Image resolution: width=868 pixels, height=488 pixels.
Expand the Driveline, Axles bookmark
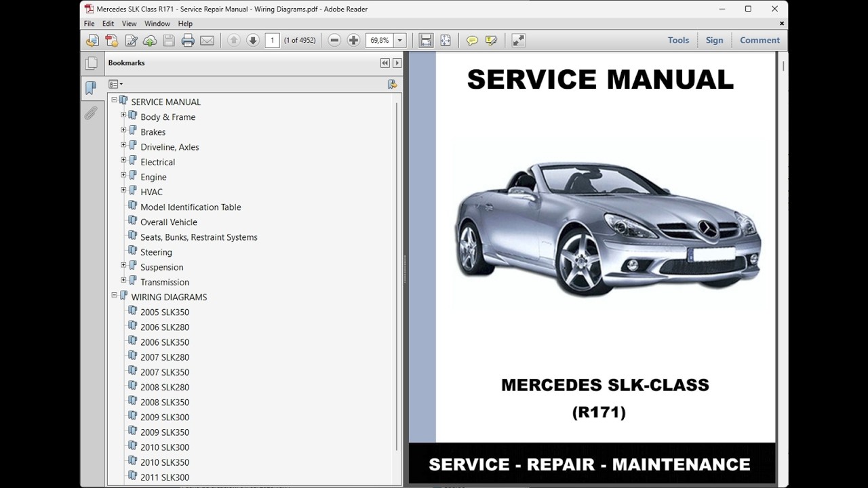123,145
